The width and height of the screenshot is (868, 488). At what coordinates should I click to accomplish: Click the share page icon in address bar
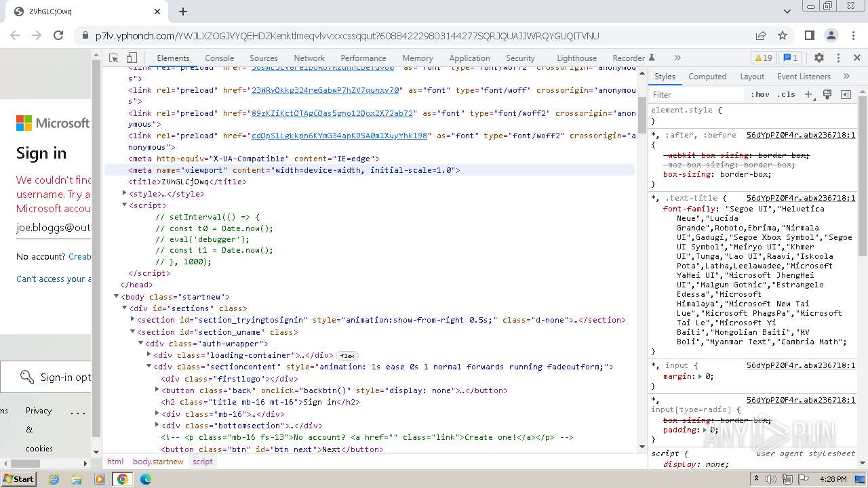(x=761, y=36)
